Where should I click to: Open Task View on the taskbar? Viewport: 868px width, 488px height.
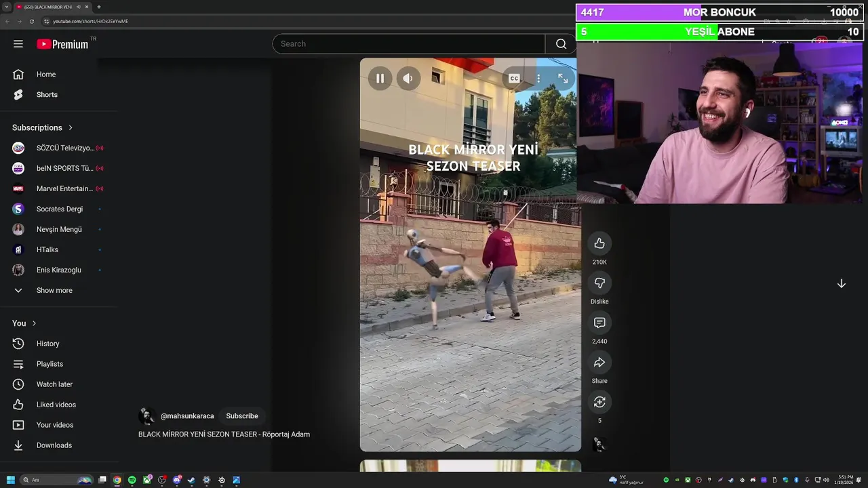[x=102, y=480]
